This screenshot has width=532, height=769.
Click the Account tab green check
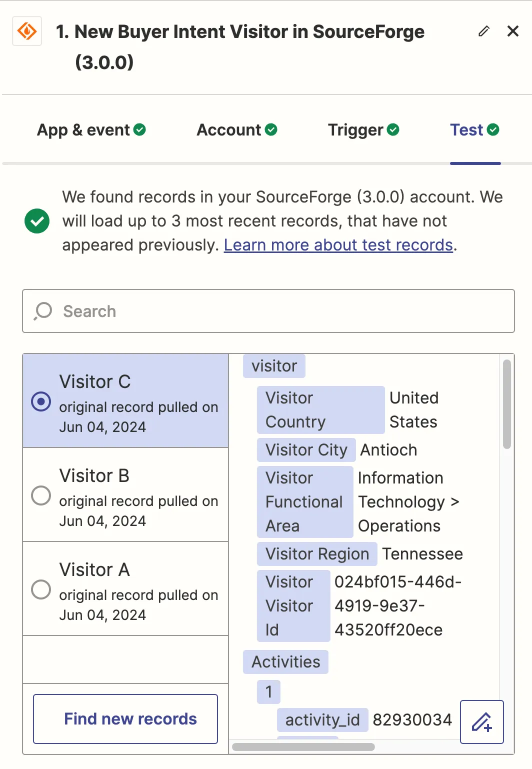tap(271, 130)
